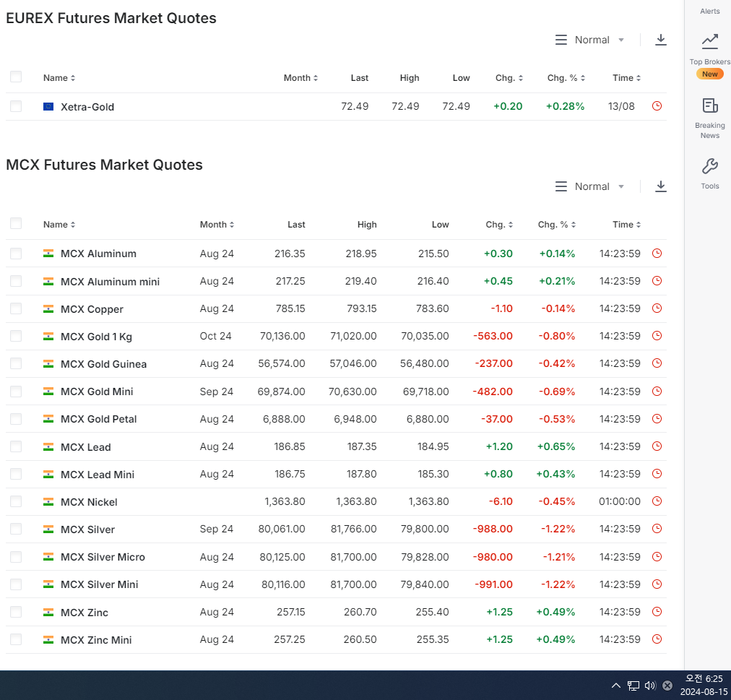Viewport: 731px width, 700px height.
Task: Click MCX Nickel time 01:00:00
Action: [620, 501]
